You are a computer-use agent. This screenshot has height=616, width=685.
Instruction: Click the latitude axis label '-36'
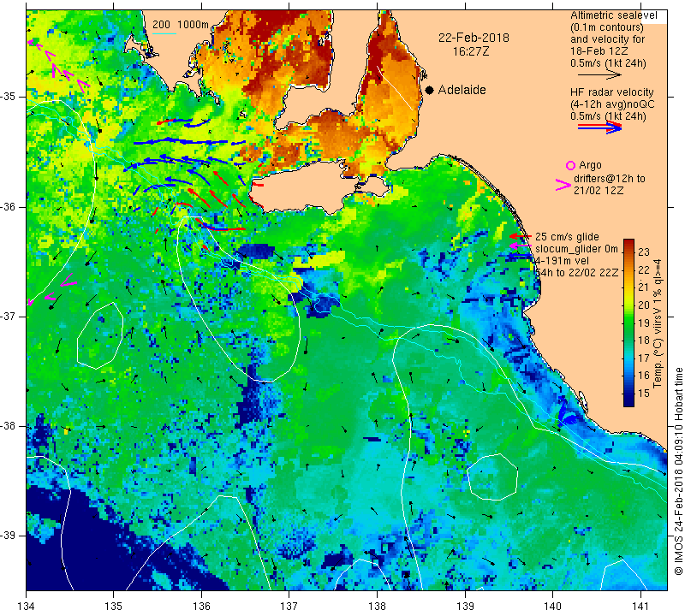(9, 206)
